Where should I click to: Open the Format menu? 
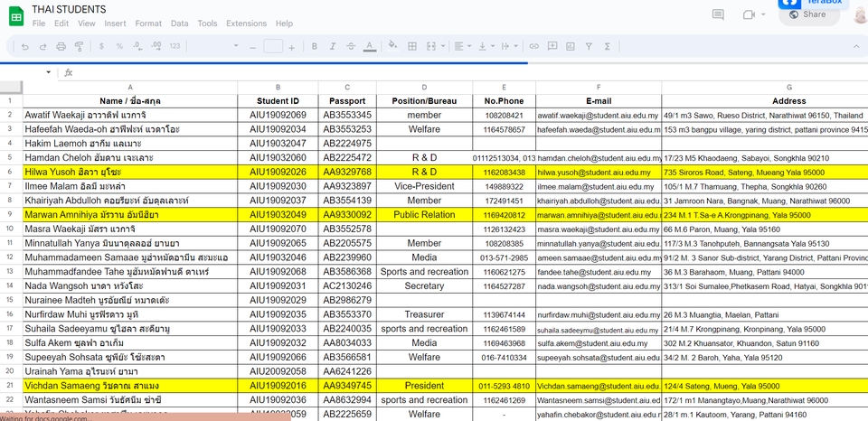point(148,23)
